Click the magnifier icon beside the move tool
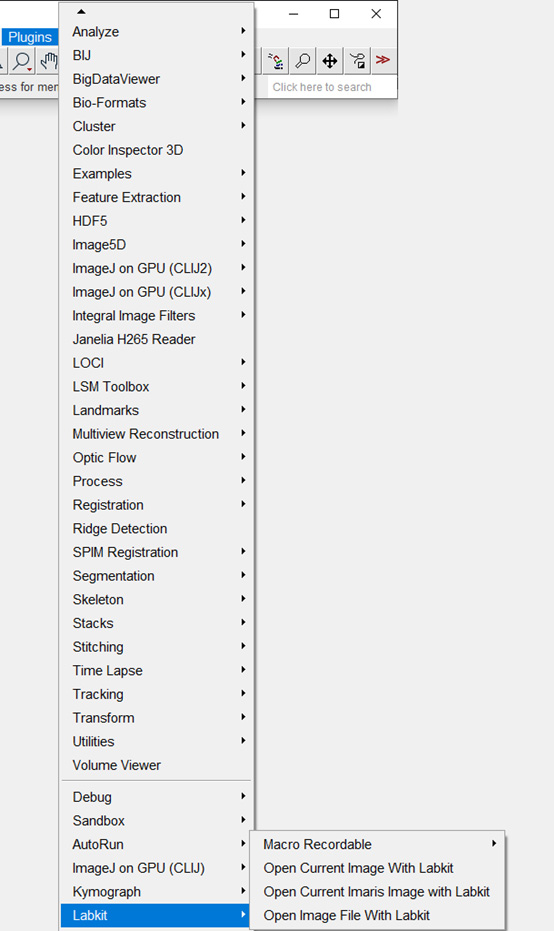The image size is (554, 931). pyautogui.click(x=303, y=60)
